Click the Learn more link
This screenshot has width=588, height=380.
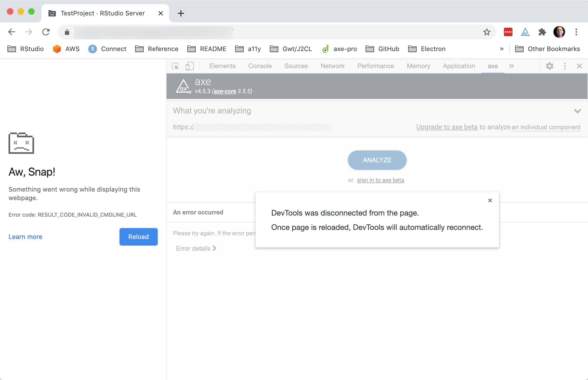click(x=25, y=237)
